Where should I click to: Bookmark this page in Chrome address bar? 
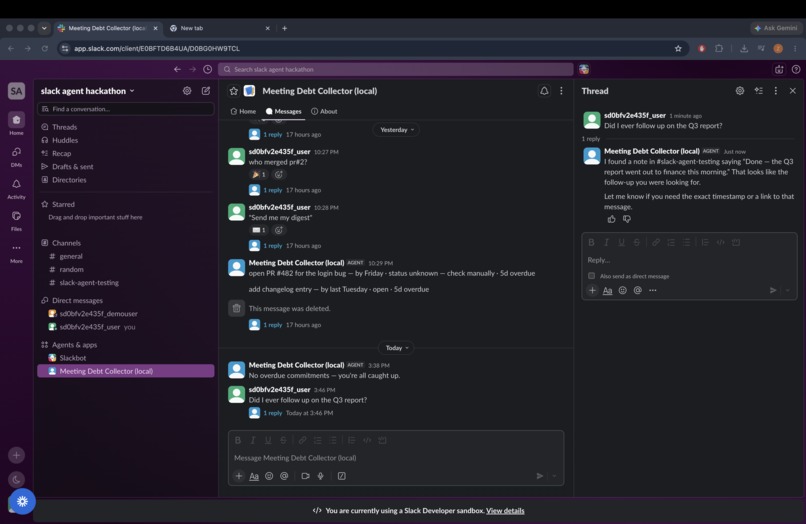[678, 48]
